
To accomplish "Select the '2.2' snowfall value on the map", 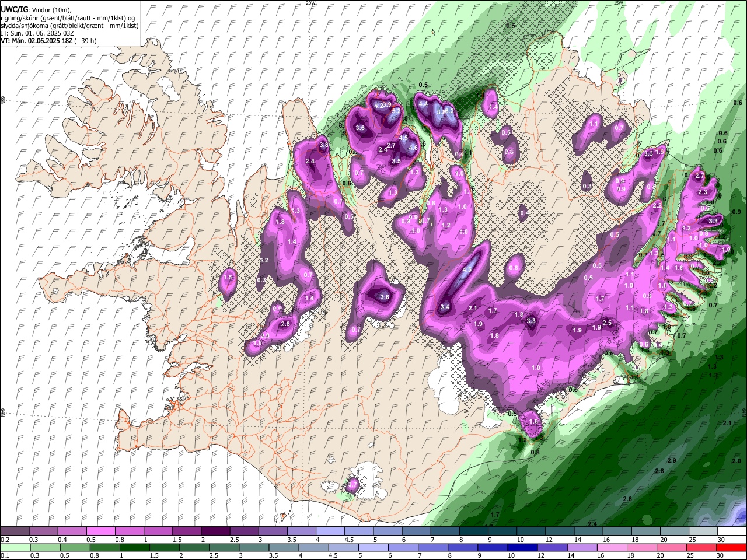I will point(657,206).
